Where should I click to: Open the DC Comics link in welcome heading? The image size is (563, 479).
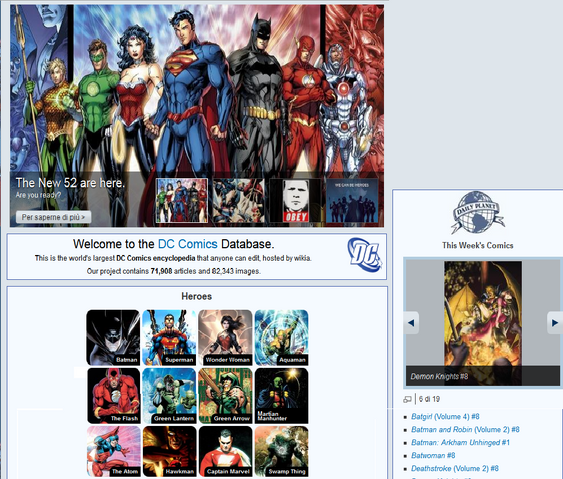tap(188, 244)
